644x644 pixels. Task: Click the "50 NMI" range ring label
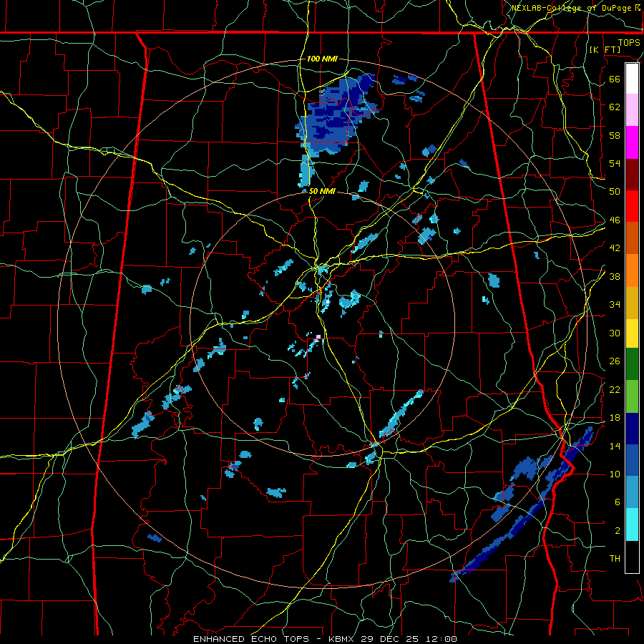click(x=322, y=191)
